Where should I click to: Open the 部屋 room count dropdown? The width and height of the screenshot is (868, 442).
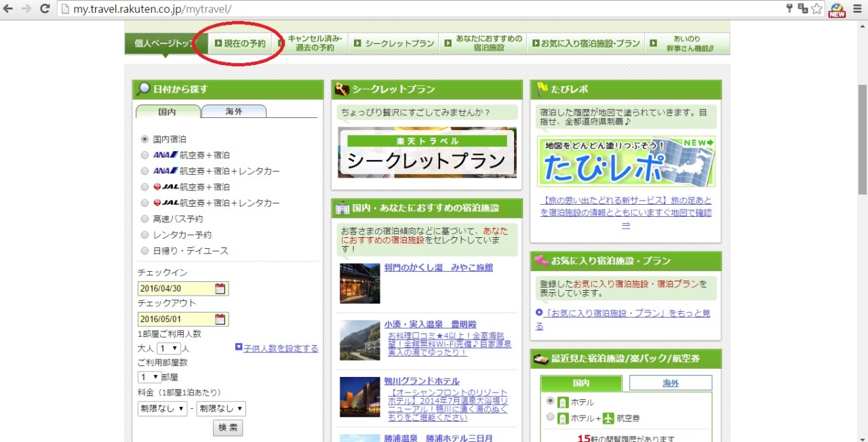[149, 377]
